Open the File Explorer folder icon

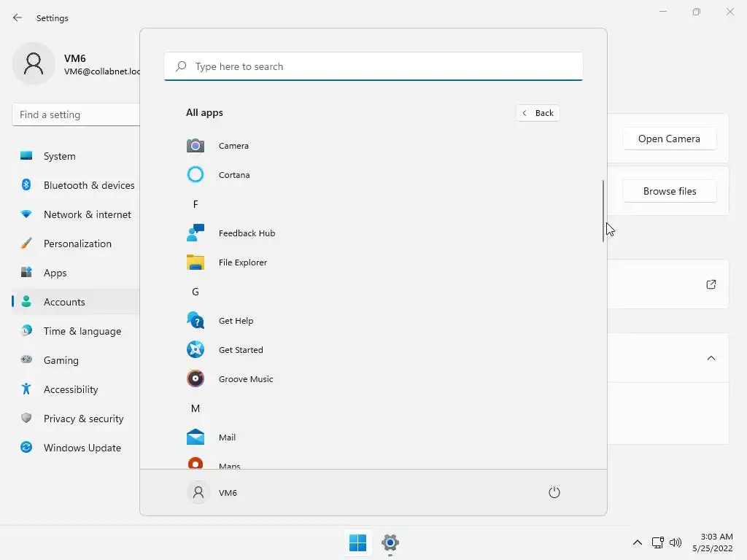(x=196, y=262)
